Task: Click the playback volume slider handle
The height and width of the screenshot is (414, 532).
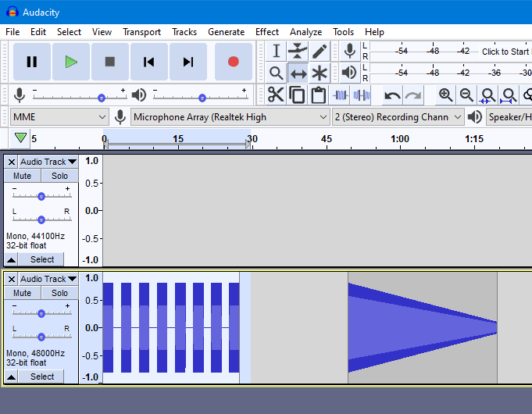Action: point(202,98)
